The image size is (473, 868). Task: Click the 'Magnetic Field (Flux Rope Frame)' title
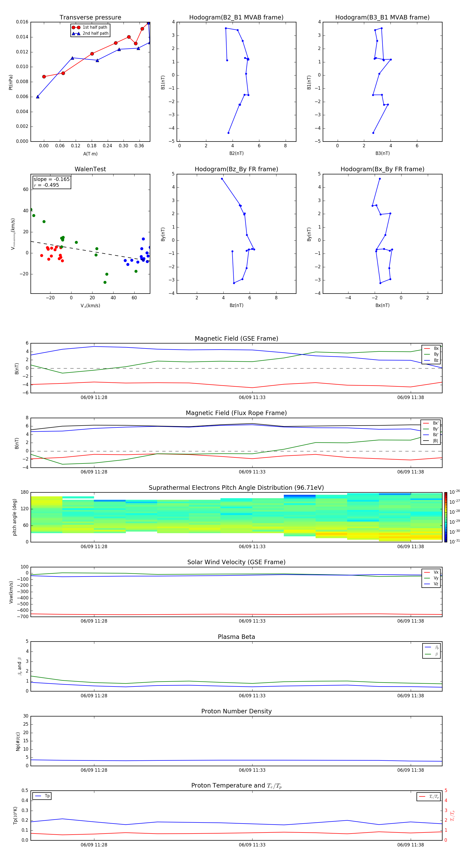[x=236, y=413]
